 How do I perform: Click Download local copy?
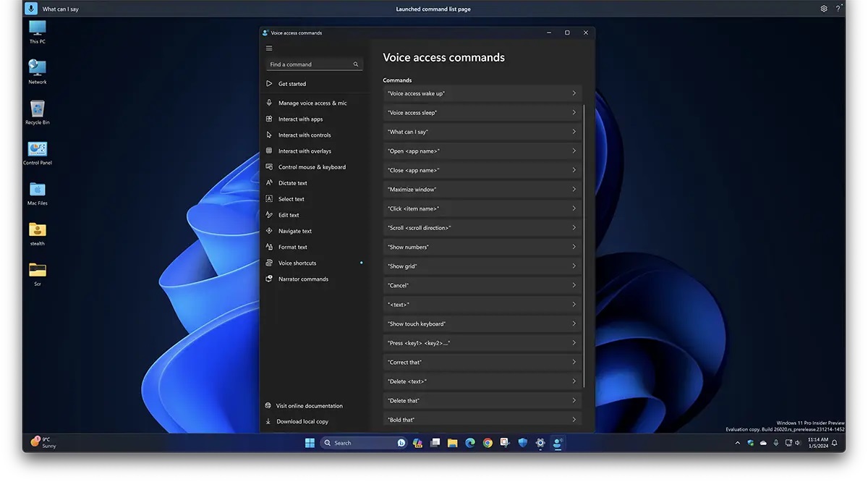pyautogui.click(x=302, y=422)
